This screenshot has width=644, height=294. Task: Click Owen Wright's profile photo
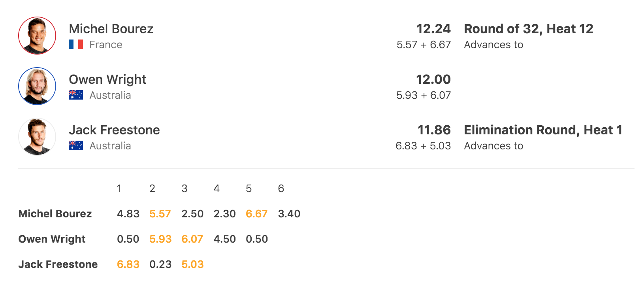click(37, 86)
